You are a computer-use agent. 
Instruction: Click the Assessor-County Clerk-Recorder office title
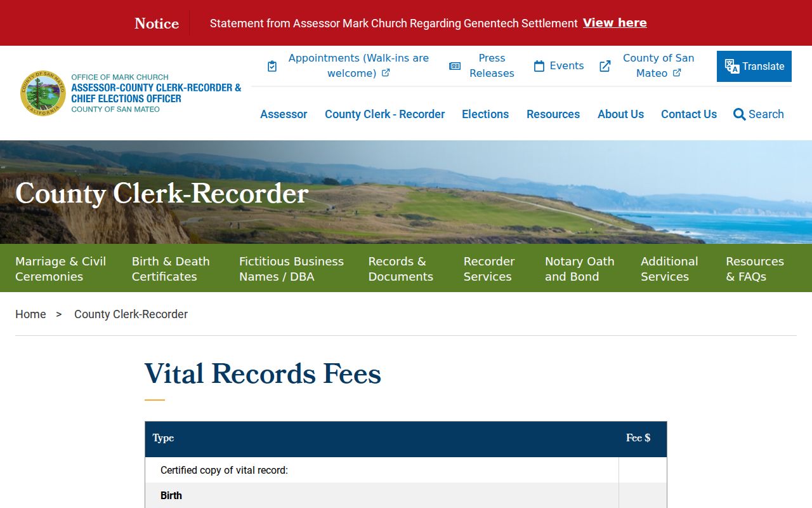point(156,93)
